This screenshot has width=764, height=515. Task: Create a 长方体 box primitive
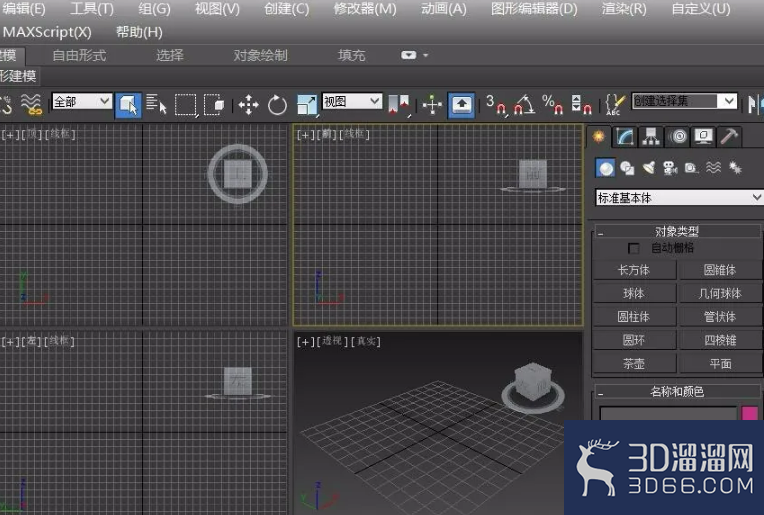pyautogui.click(x=634, y=270)
